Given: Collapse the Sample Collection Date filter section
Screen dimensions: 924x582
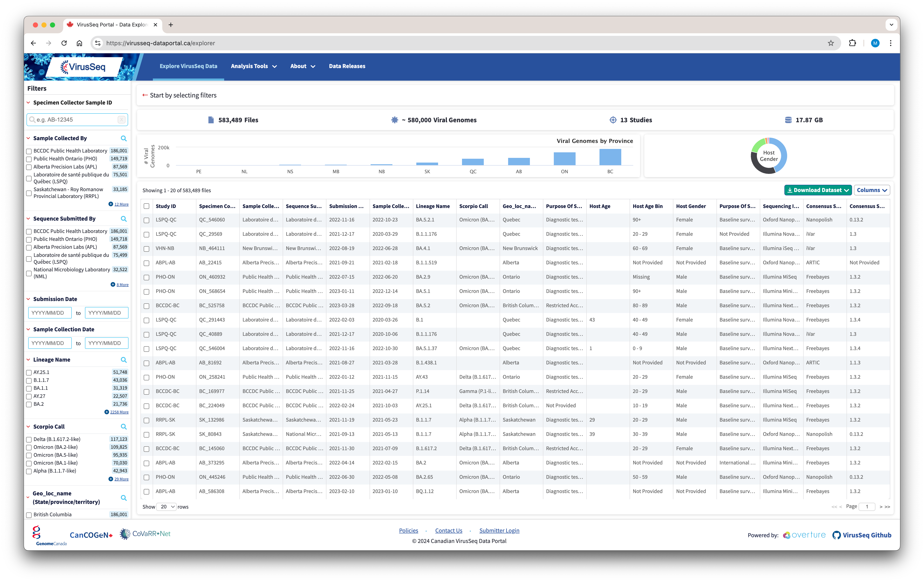Looking at the screenshot, I should [28, 330].
